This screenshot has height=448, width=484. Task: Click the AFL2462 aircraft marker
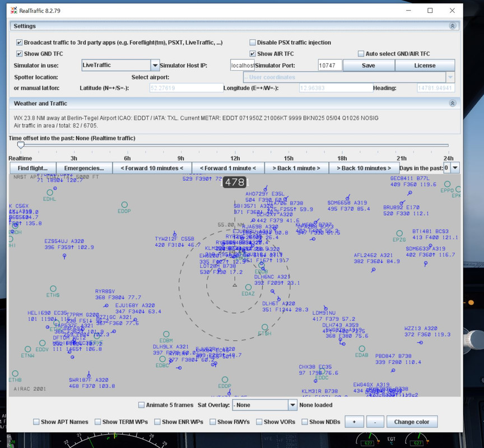click(x=374, y=270)
